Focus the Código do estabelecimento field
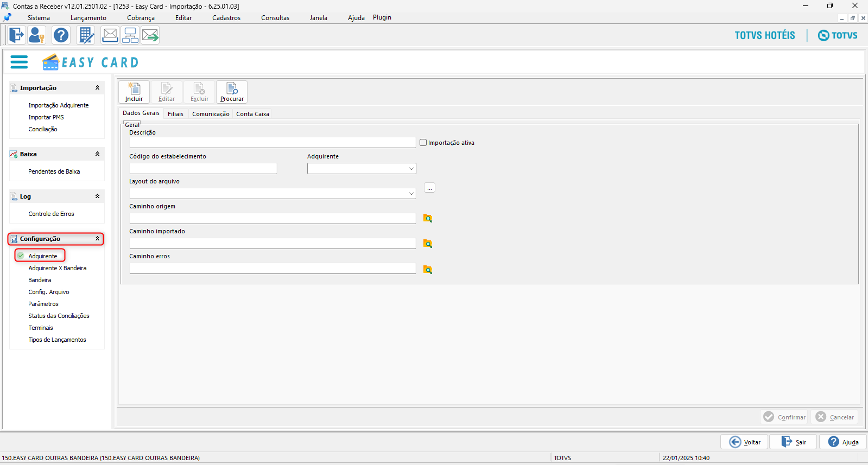 click(203, 169)
